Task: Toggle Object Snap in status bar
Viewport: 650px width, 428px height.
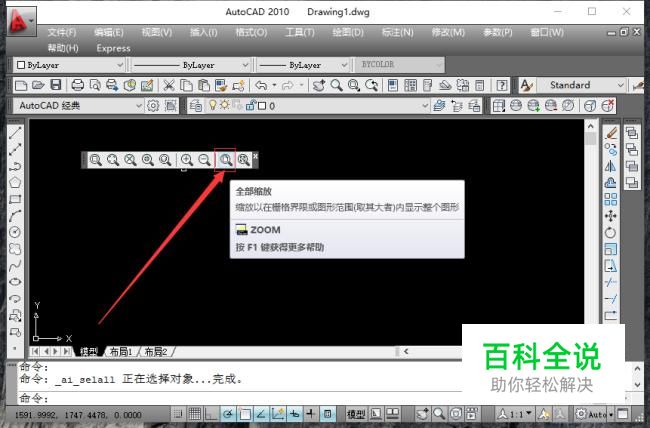Action: [245, 413]
